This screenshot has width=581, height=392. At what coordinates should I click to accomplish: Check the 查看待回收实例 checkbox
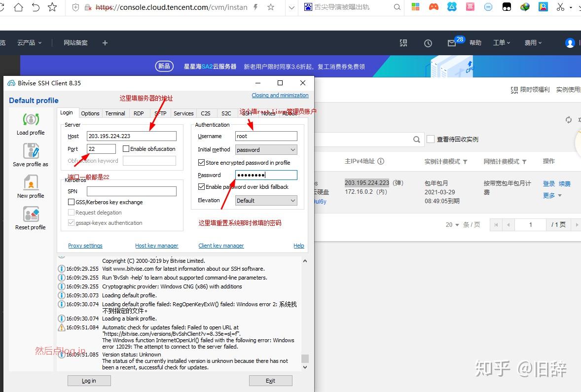pos(430,139)
